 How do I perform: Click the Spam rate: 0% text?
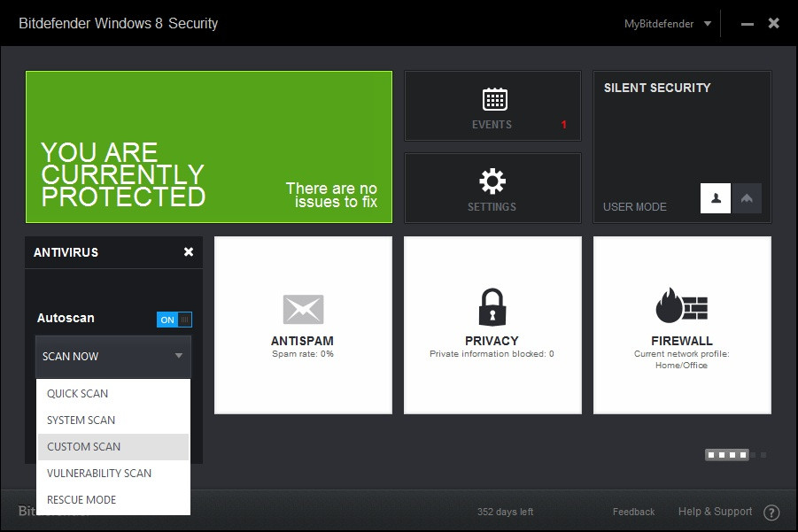pyautogui.click(x=303, y=354)
